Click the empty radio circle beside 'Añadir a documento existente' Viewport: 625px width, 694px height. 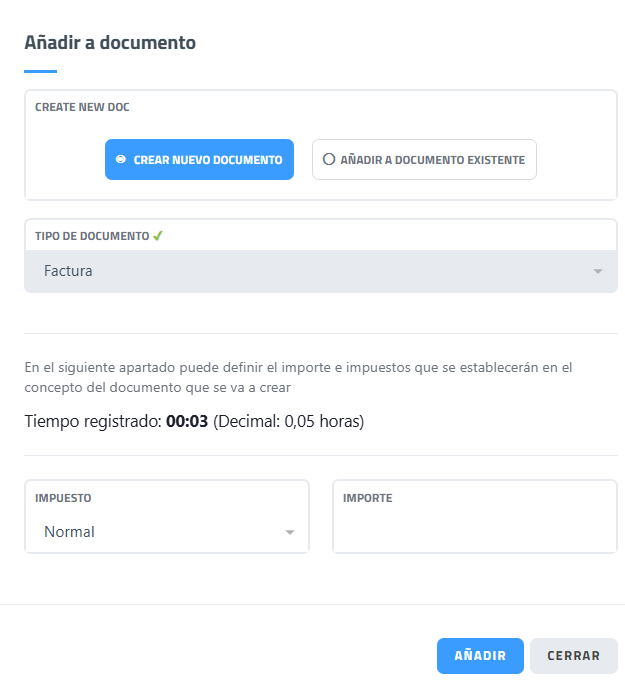(x=328, y=159)
